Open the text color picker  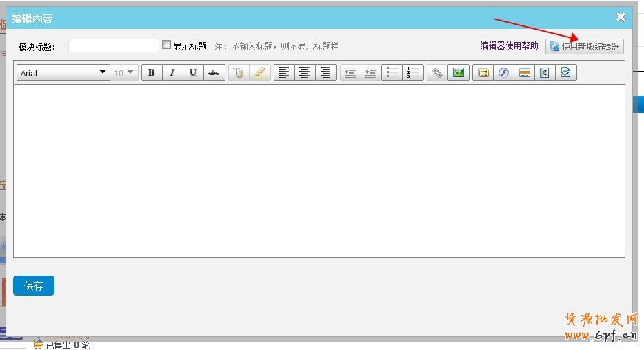point(239,73)
